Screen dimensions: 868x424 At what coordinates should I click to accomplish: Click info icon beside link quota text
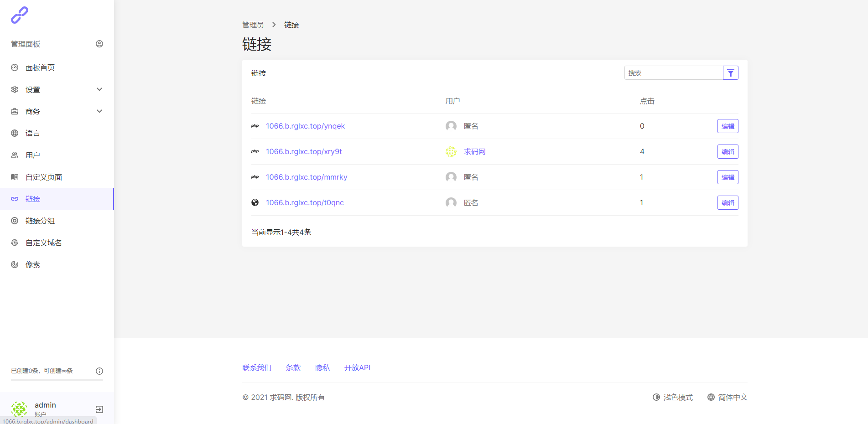pos(99,371)
